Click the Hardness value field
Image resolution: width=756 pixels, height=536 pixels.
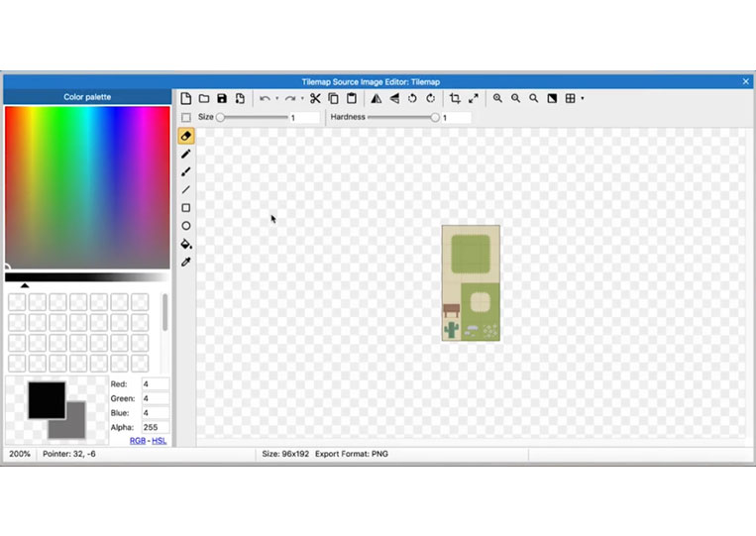click(456, 118)
